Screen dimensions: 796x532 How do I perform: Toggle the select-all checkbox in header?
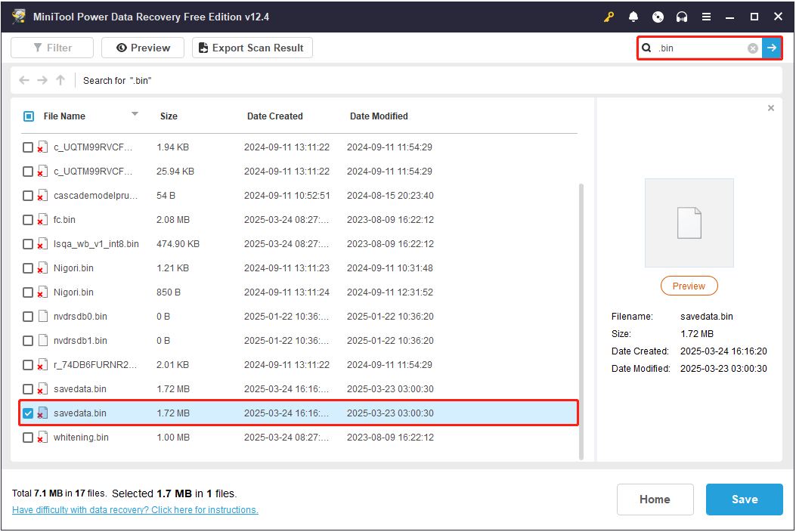[x=29, y=116]
